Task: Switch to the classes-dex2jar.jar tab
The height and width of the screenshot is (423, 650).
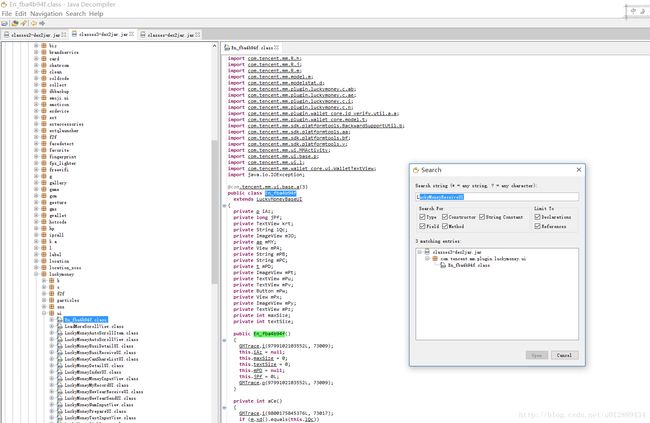Action: tap(170, 35)
